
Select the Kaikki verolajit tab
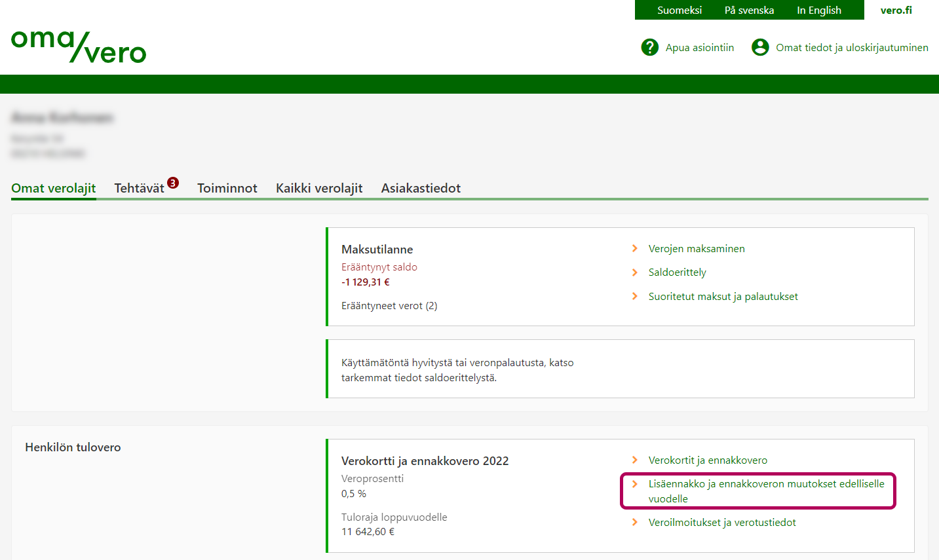(319, 188)
